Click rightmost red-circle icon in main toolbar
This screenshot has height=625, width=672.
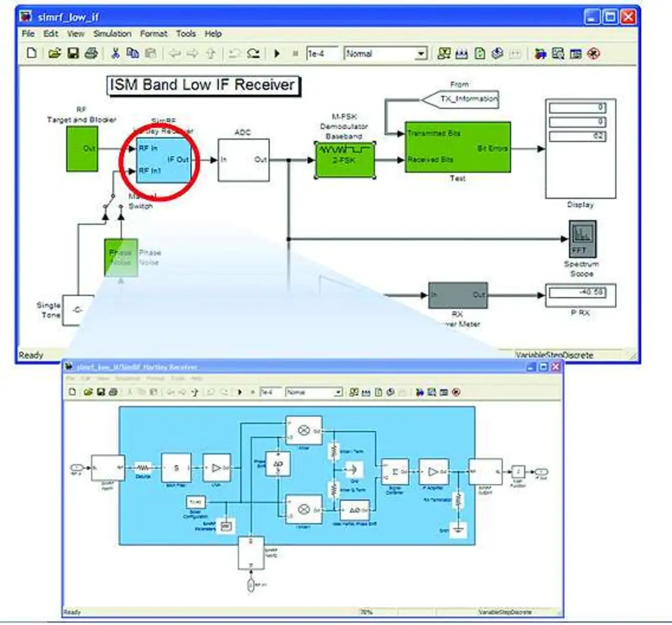(x=594, y=54)
